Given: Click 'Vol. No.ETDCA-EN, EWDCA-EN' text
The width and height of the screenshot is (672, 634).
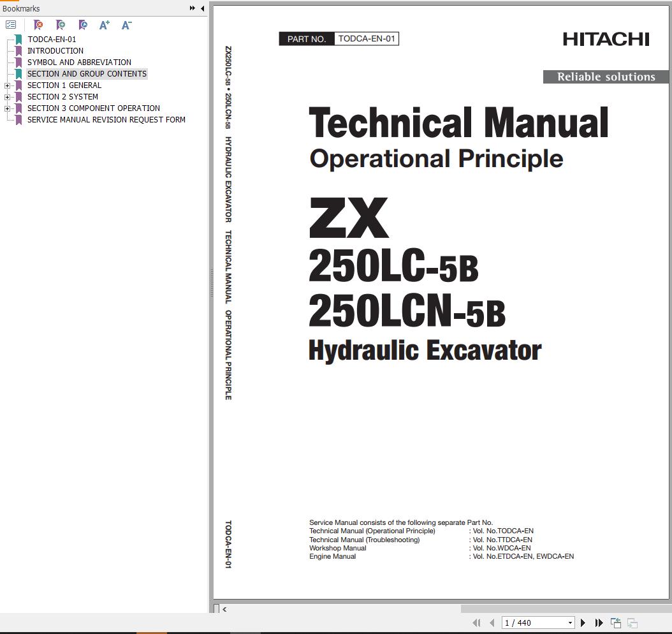Looking at the screenshot, I should [523, 556].
